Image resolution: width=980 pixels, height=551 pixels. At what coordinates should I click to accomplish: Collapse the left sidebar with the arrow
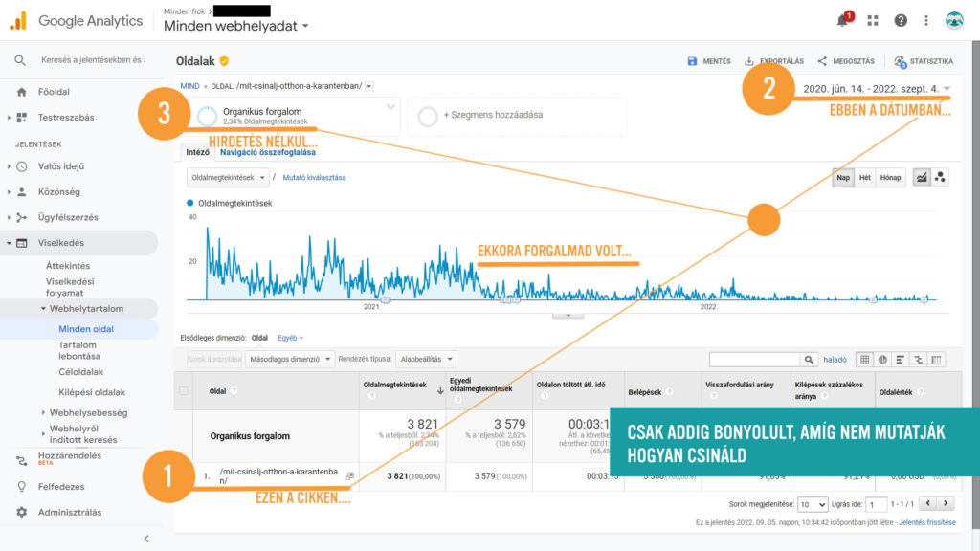coord(145,538)
